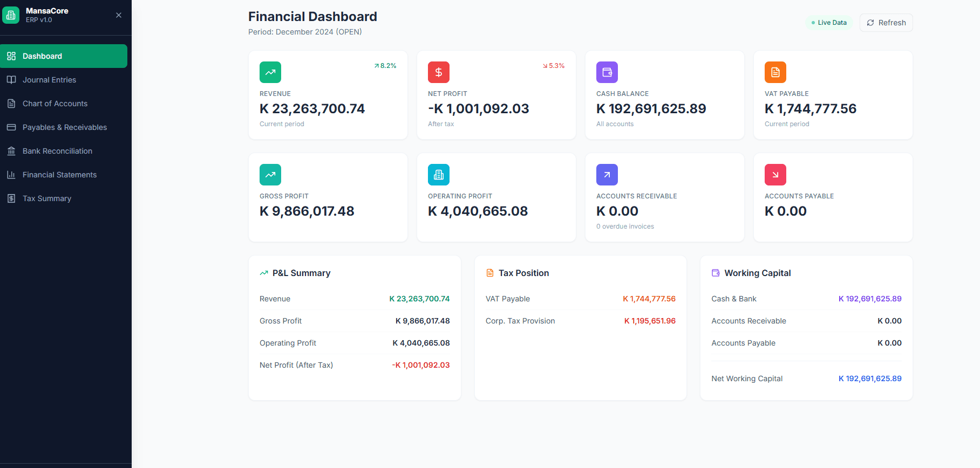Go to Journal Entries
Image resolution: width=980 pixels, height=468 pixels.
[x=64, y=80]
